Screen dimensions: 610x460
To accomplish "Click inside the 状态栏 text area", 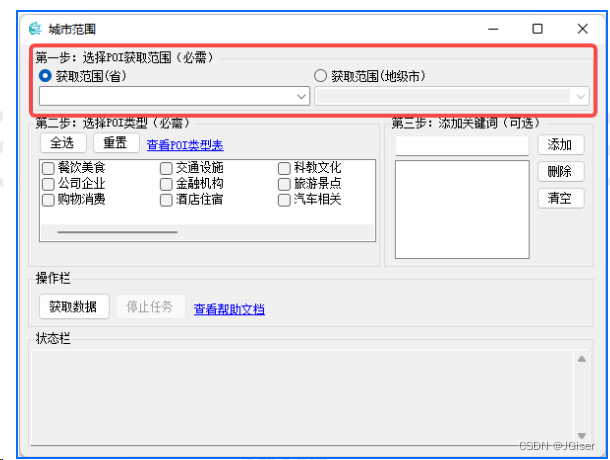I will pos(302,397).
